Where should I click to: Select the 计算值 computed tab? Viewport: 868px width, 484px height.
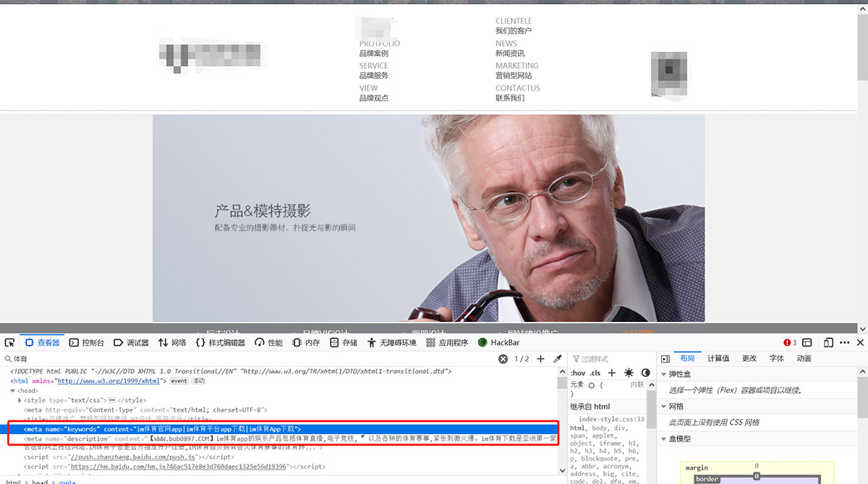coord(718,359)
